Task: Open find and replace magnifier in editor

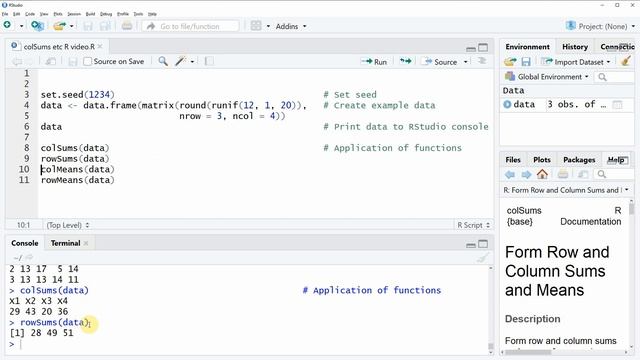Action: [x=162, y=61]
